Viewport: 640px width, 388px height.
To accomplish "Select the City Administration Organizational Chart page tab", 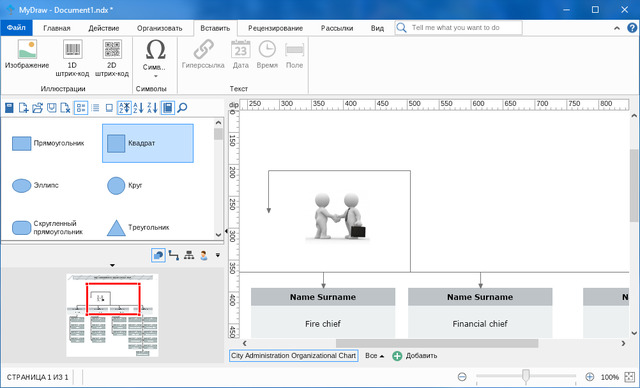I will [293, 356].
